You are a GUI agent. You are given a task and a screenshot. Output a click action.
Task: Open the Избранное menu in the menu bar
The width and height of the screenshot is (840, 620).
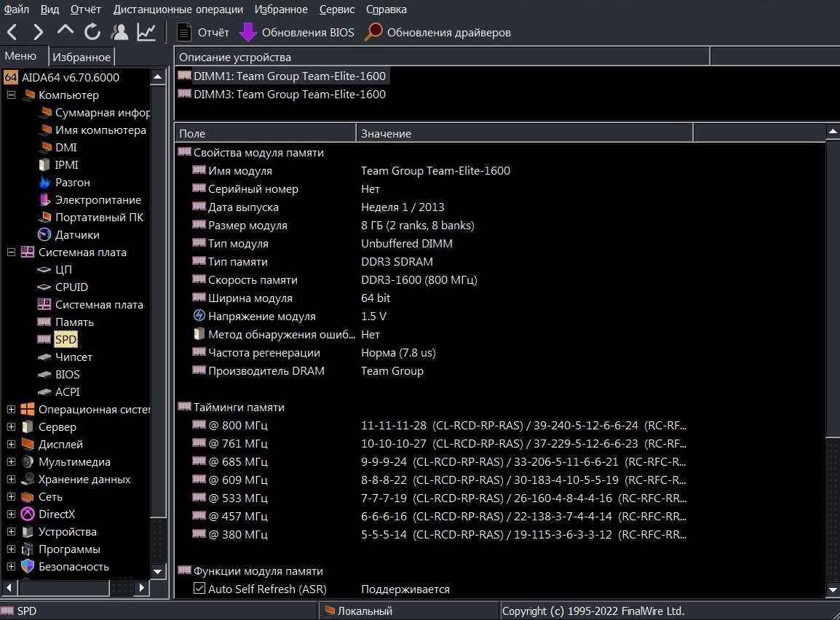click(281, 9)
